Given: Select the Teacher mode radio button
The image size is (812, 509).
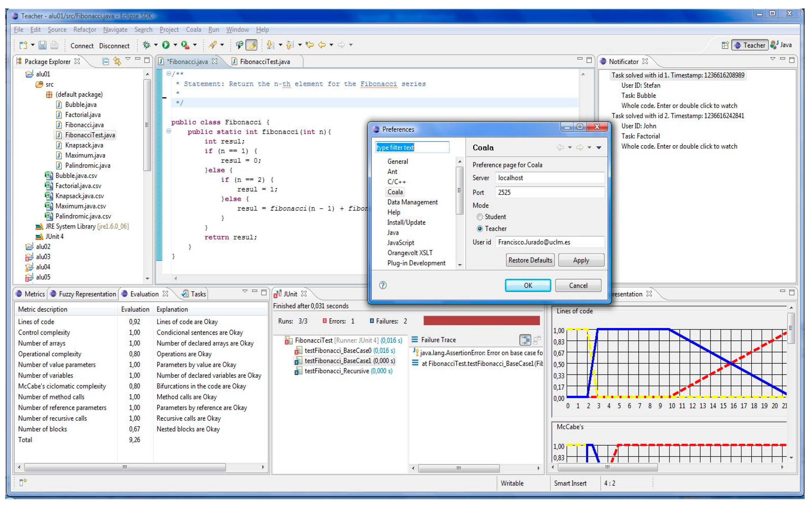Looking at the screenshot, I should tap(480, 229).
